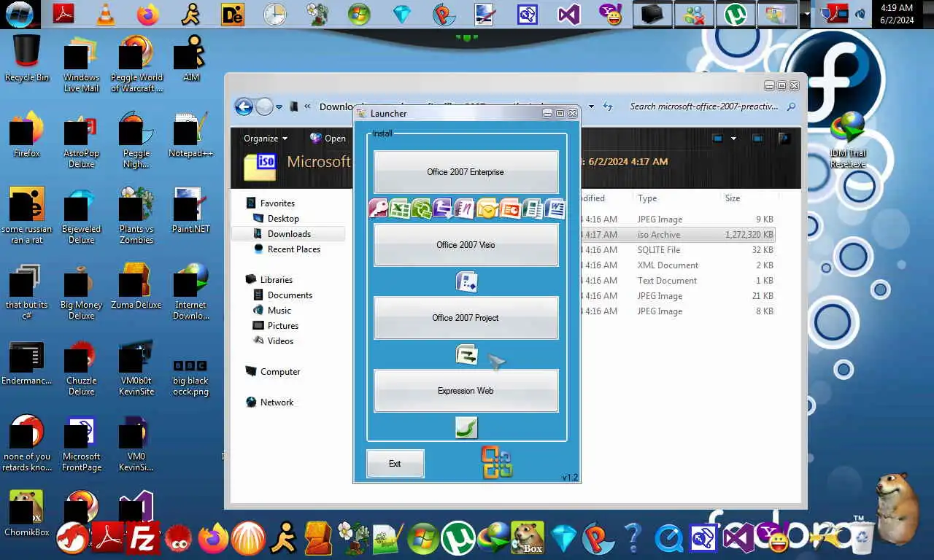Click the Groove icon in Launcher
Viewport: 934px width, 560px height.
(422, 209)
